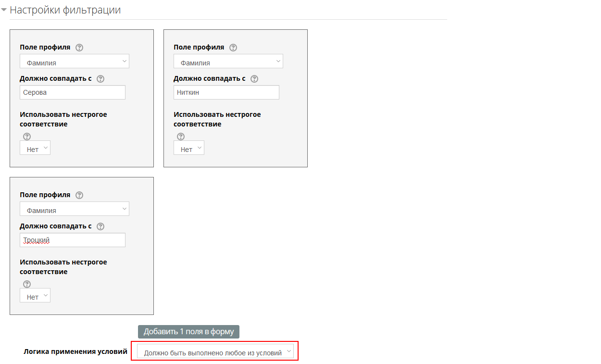The image size is (601, 364).
Task: Open the Нет fuzzy match dropdown in Ниткин block
Action: point(189,148)
